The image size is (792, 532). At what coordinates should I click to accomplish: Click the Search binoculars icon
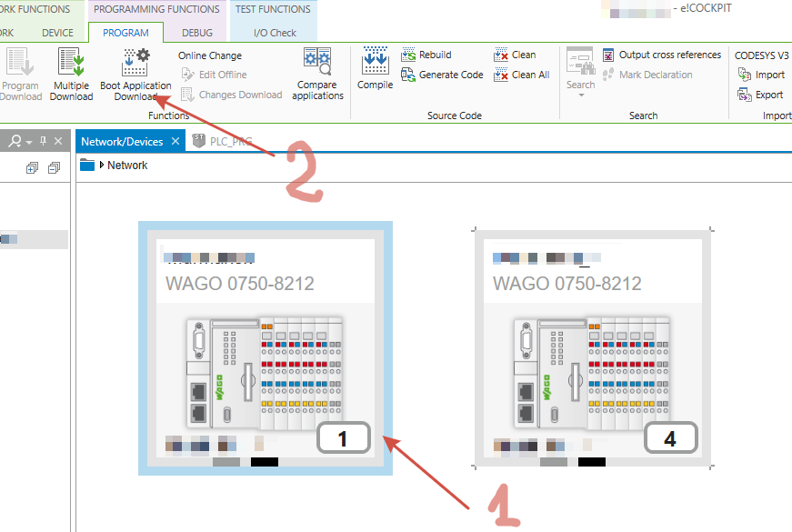(x=580, y=61)
